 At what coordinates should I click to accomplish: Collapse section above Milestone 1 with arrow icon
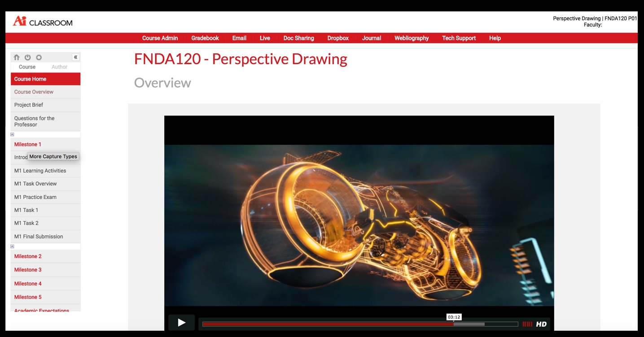pyautogui.click(x=12, y=134)
